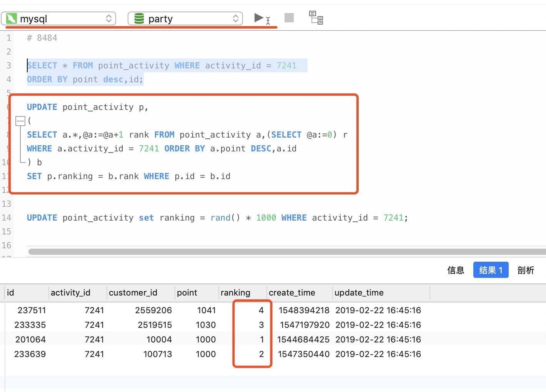Screen dimensions: 546x392
Task: Select customer_id cell 10004
Action: (x=159, y=339)
